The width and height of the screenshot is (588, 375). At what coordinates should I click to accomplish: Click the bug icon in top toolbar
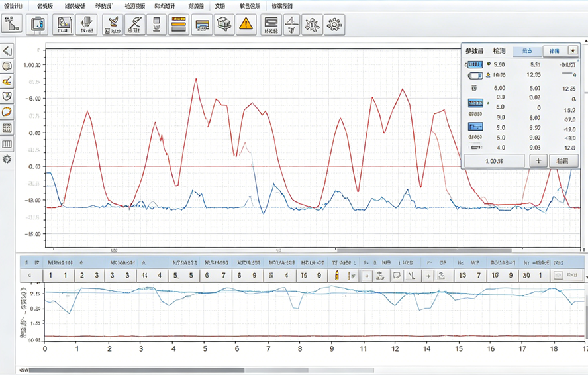pos(312,25)
